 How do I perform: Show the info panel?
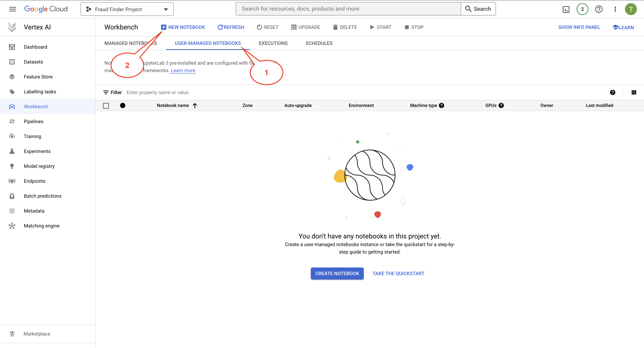coord(579,27)
